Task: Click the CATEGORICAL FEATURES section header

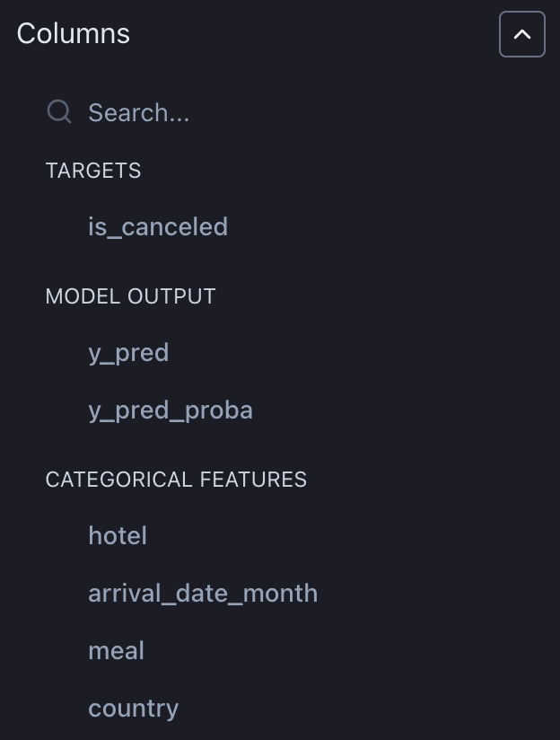Action: (x=176, y=480)
